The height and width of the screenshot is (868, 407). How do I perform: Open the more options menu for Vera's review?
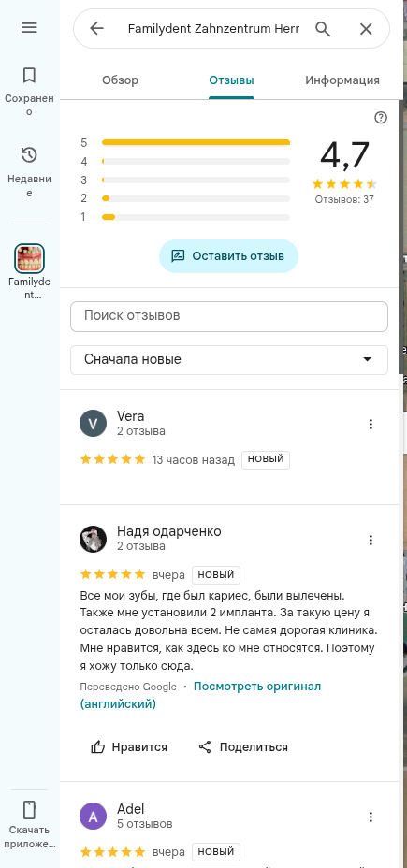tap(371, 424)
